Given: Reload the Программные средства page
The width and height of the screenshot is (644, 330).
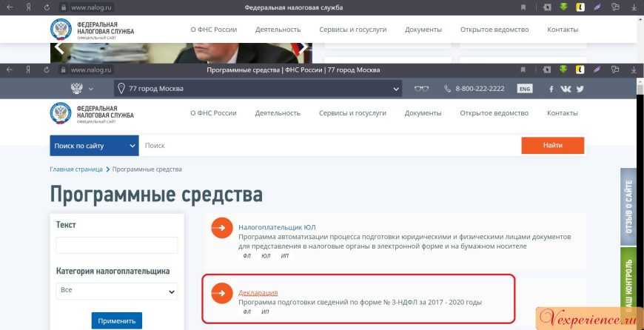Looking at the screenshot, I should click(47, 70).
